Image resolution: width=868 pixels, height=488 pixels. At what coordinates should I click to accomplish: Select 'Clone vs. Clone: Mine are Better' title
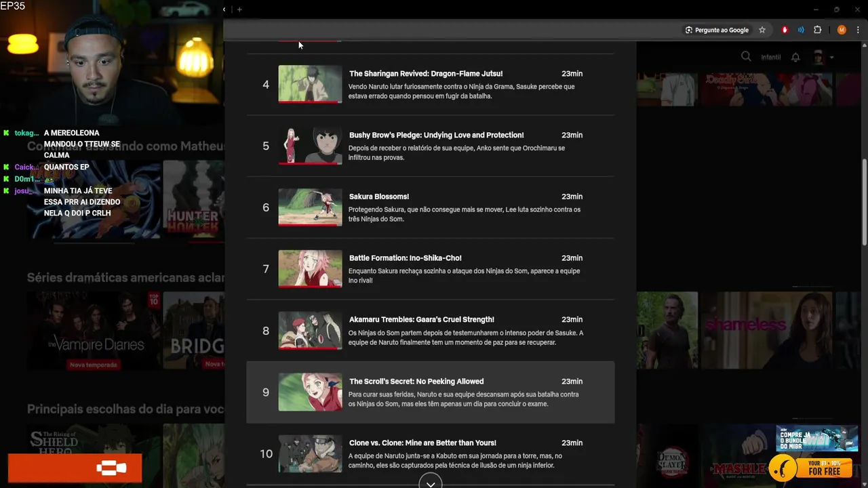[x=422, y=443]
